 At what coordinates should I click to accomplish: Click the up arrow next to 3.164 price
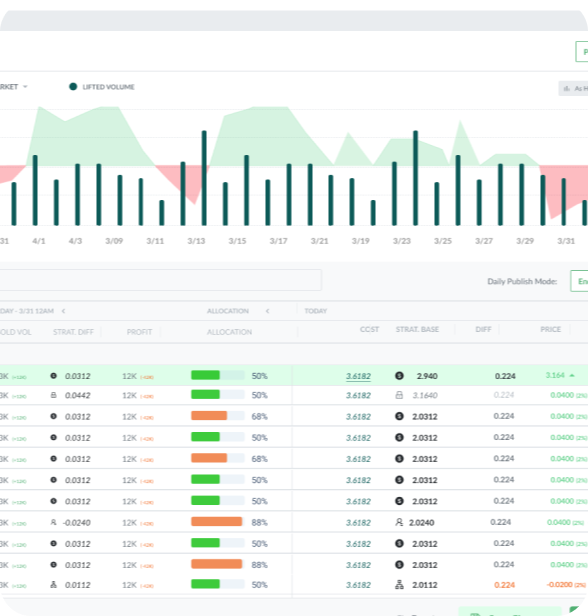[572, 376]
